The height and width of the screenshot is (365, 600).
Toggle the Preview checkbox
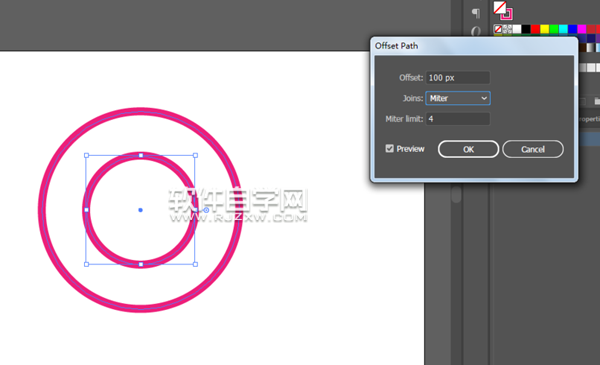coord(390,148)
